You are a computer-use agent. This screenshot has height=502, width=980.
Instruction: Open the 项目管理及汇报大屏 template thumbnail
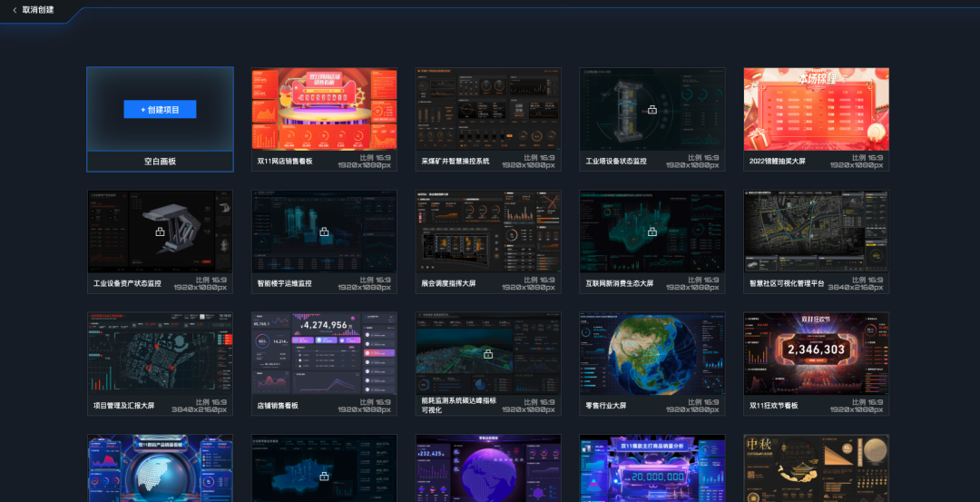pos(160,354)
